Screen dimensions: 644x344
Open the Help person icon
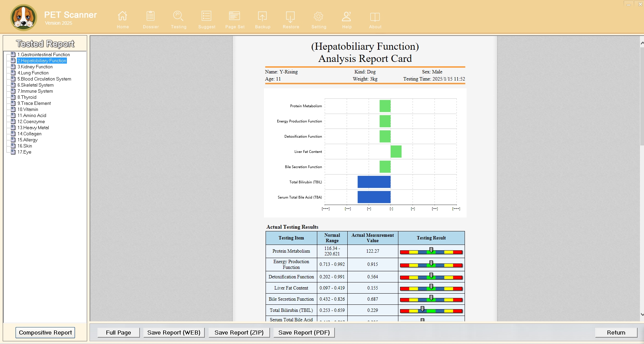[x=347, y=16]
